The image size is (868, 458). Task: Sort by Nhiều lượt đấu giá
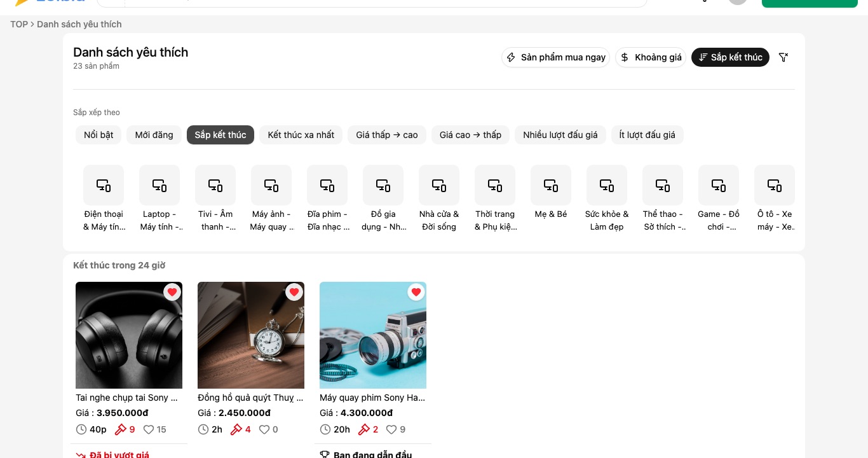560,135
